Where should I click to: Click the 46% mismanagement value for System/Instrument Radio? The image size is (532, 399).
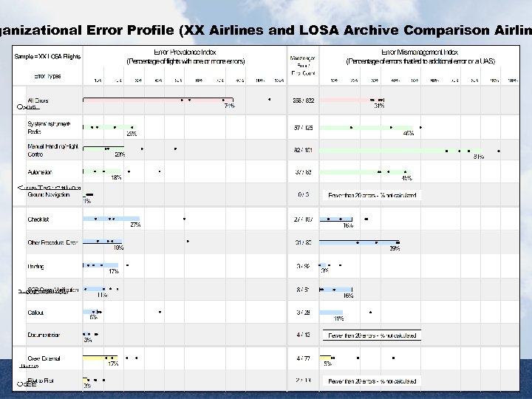[x=409, y=133]
